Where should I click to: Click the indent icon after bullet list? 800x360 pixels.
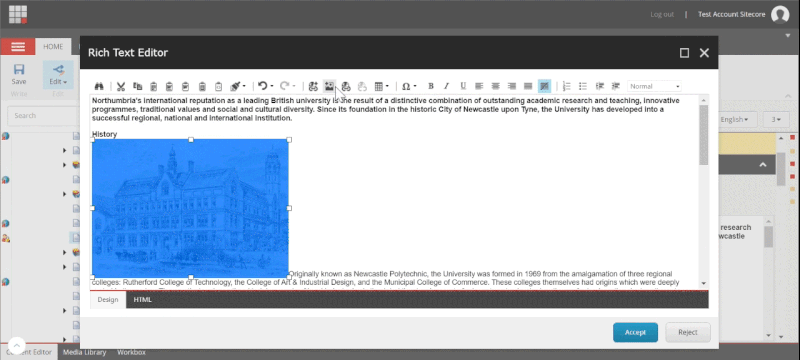point(599,86)
